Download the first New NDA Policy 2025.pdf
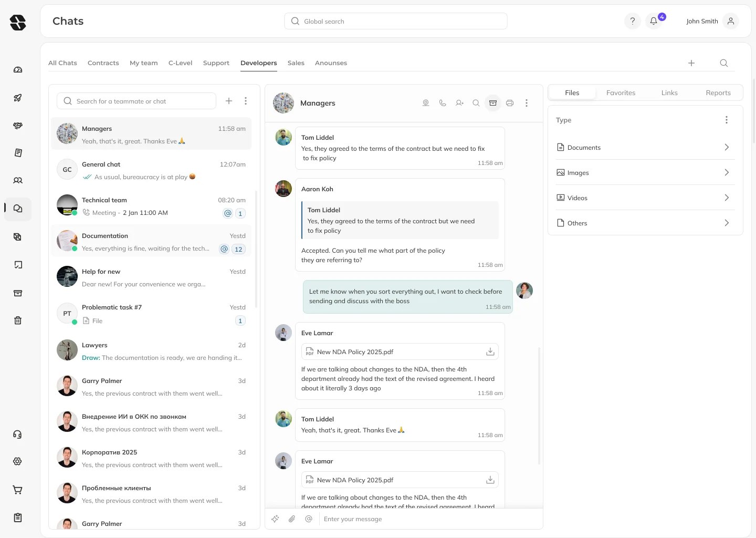The image size is (756, 538). click(490, 352)
